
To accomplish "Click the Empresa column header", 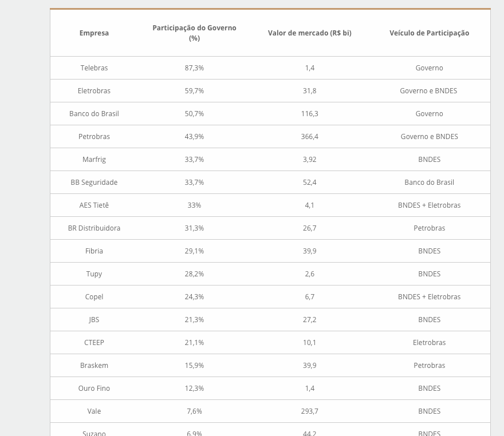I will [x=94, y=33].
